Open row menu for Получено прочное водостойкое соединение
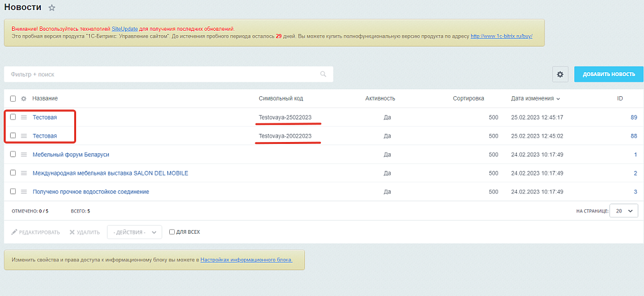Screen dimensions: 644x296 coord(24,192)
